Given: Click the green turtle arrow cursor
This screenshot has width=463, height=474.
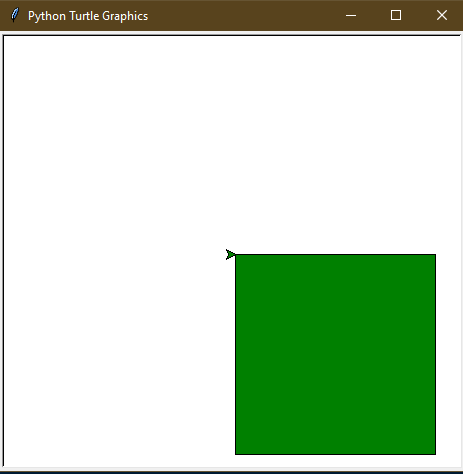Looking at the screenshot, I should point(230,255).
